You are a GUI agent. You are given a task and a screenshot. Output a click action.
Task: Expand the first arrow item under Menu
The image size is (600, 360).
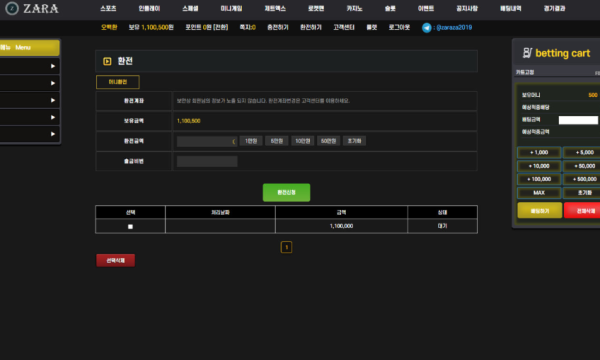click(30, 66)
